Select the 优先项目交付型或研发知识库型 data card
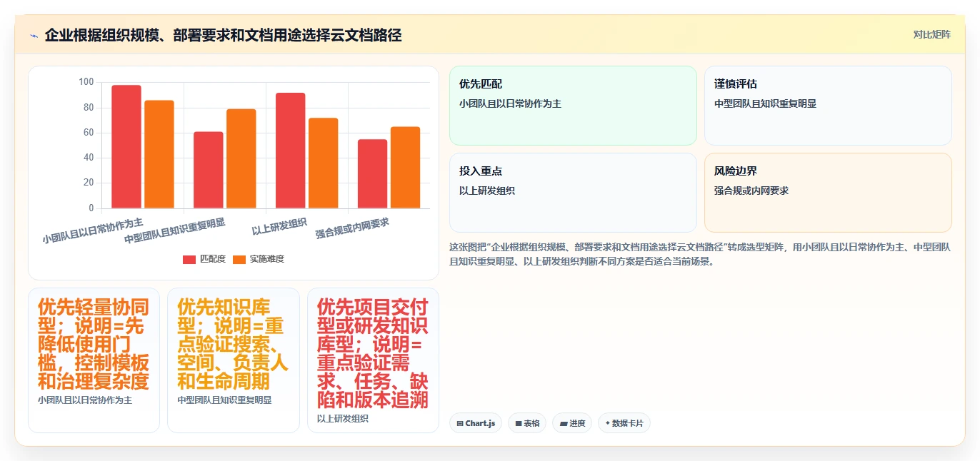 click(373, 360)
